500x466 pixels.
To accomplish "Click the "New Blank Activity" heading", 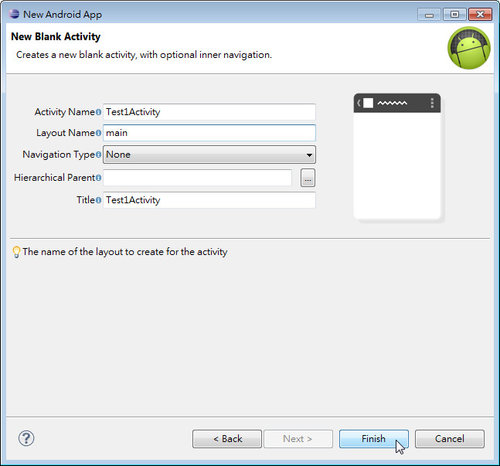I will 56,36.
